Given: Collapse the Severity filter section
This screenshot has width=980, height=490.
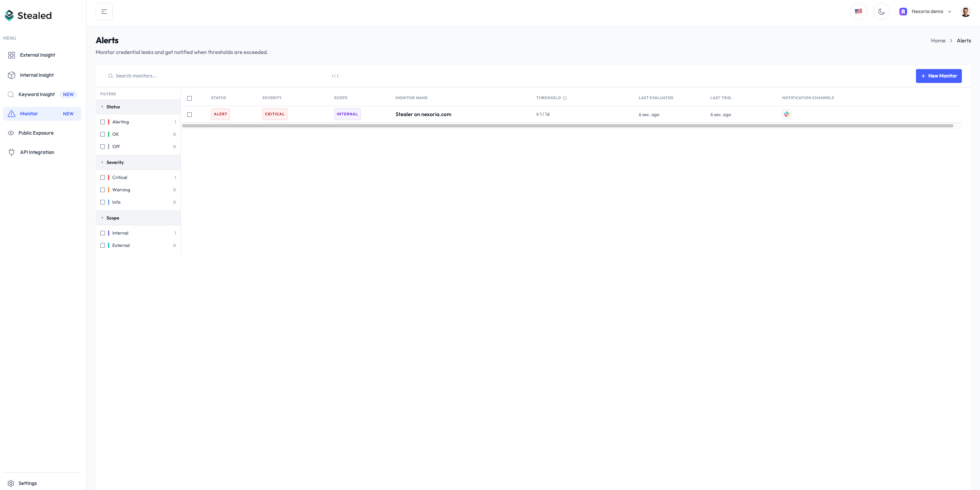Looking at the screenshot, I should coord(102,162).
